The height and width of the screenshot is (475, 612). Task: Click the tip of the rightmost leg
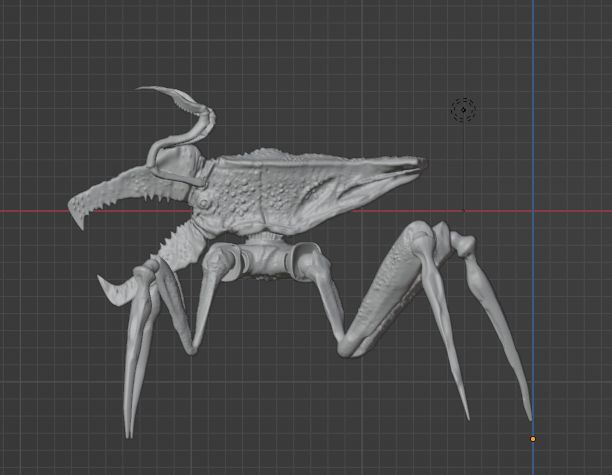coord(528,415)
